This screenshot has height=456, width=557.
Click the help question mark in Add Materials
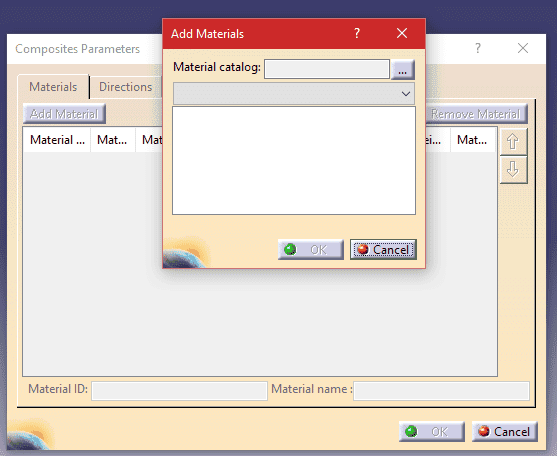tap(357, 33)
